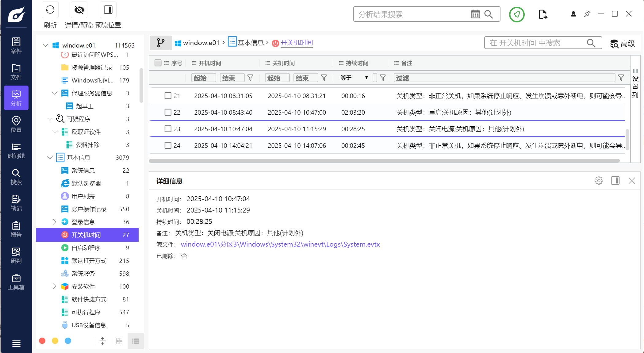Click the blue color tag dot
The width and height of the screenshot is (644, 353).
68,341
